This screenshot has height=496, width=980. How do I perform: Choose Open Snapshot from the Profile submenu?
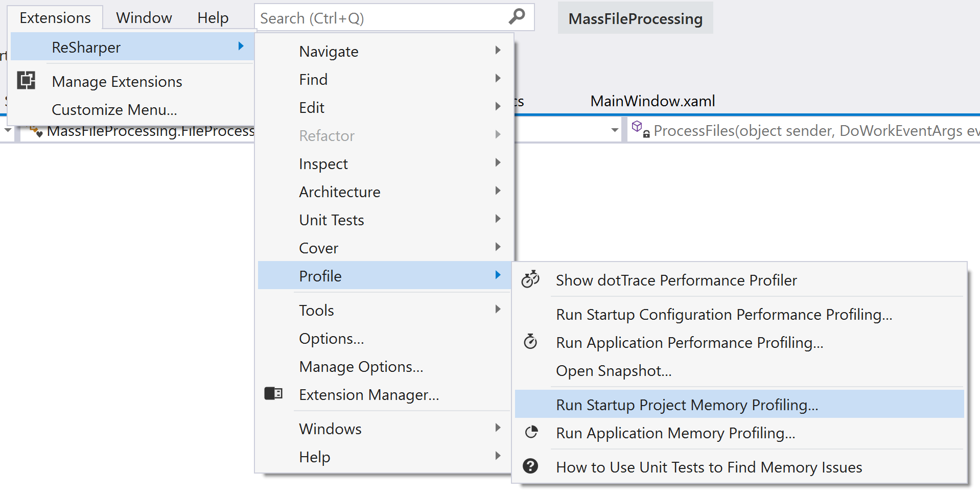(x=613, y=371)
